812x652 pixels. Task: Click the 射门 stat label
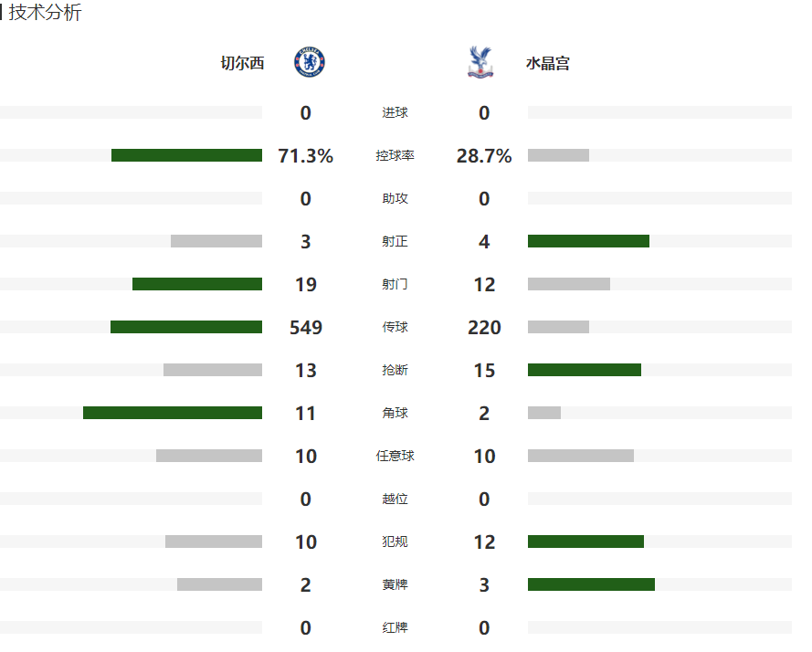395,285
